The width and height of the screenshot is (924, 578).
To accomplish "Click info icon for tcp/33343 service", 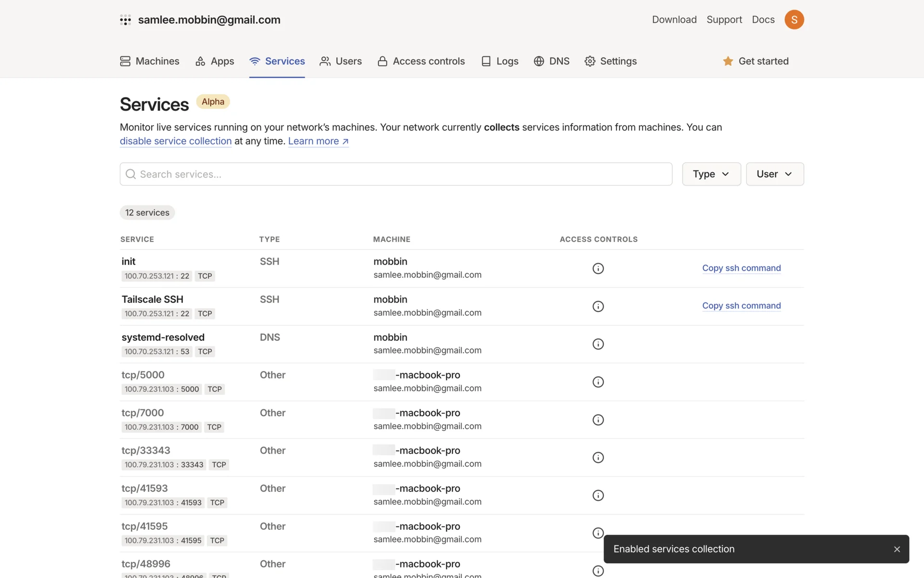I will (x=598, y=458).
